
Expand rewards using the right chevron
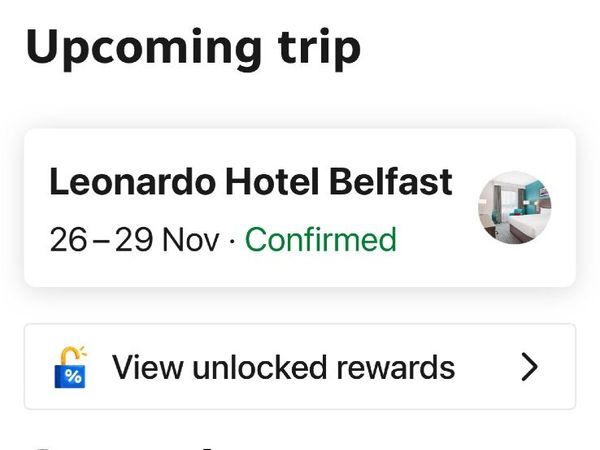(x=530, y=367)
